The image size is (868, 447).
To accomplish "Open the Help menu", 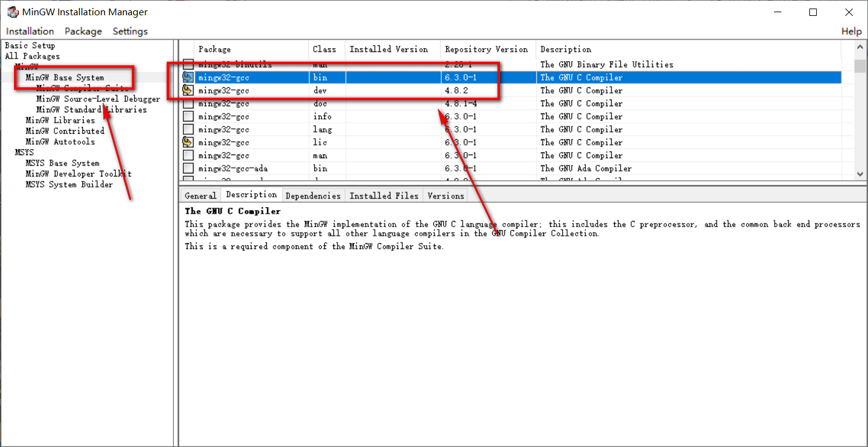I will pyautogui.click(x=851, y=31).
